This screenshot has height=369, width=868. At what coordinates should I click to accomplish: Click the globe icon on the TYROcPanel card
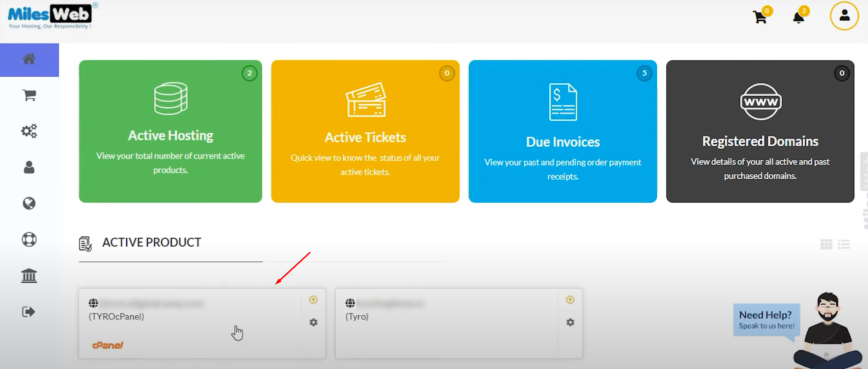[x=93, y=303]
